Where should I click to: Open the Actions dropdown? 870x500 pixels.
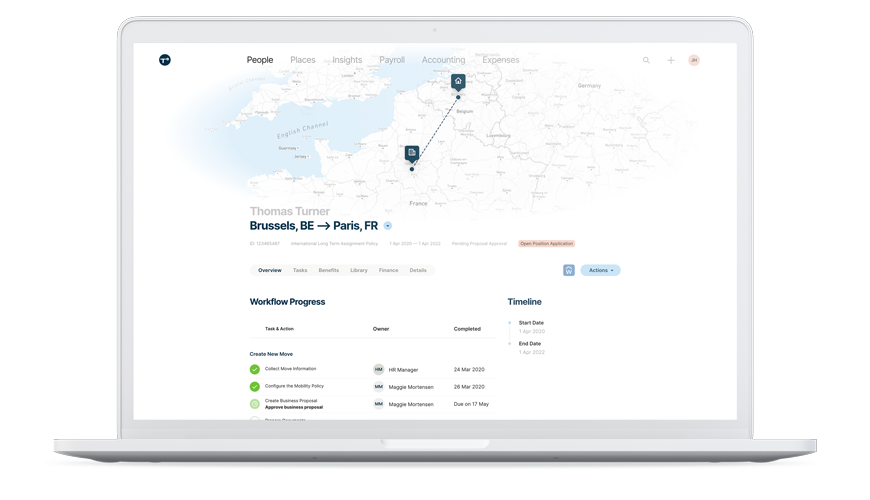point(600,270)
